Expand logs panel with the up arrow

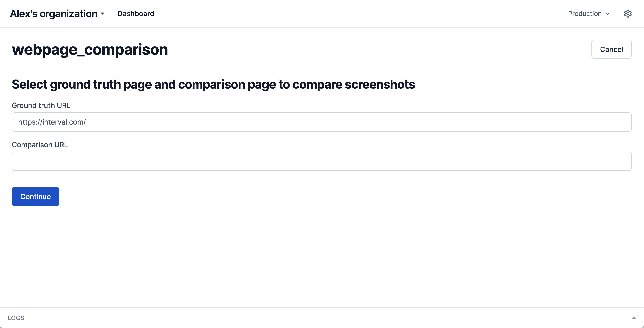(633, 318)
